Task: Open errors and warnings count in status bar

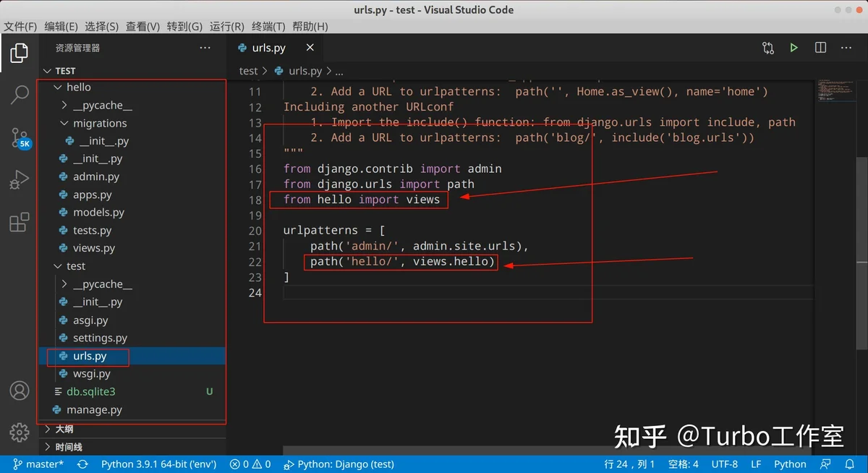Action: pos(250,464)
